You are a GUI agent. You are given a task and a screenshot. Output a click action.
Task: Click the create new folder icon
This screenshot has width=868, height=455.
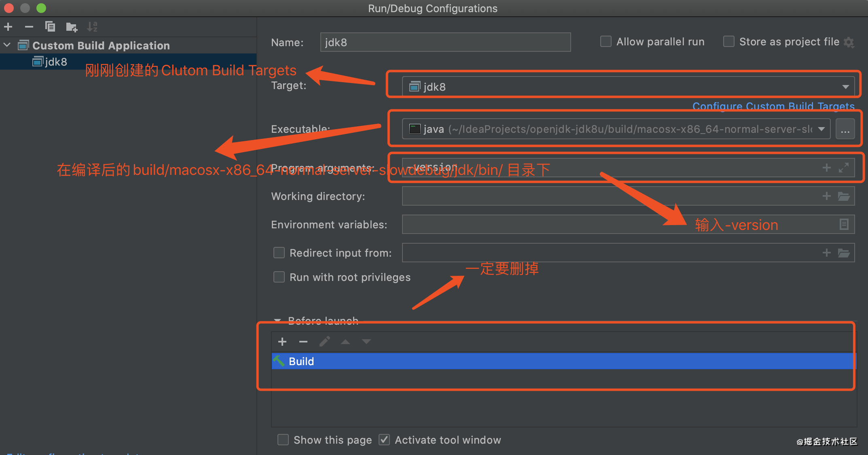[x=72, y=27]
